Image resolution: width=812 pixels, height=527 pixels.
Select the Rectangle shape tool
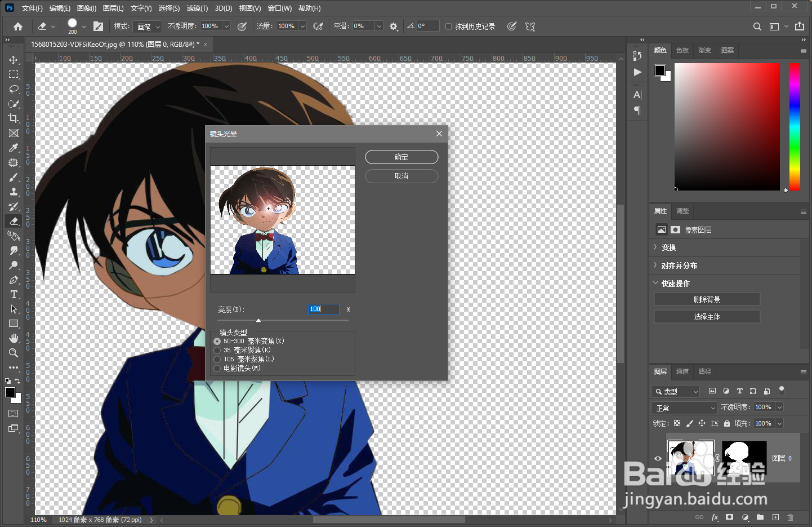pyautogui.click(x=14, y=324)
